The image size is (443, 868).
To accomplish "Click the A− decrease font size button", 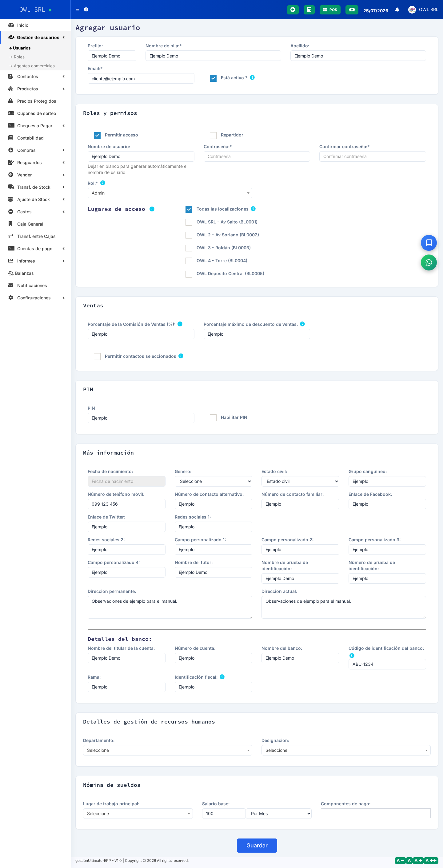I will click(x=400, y=860).
